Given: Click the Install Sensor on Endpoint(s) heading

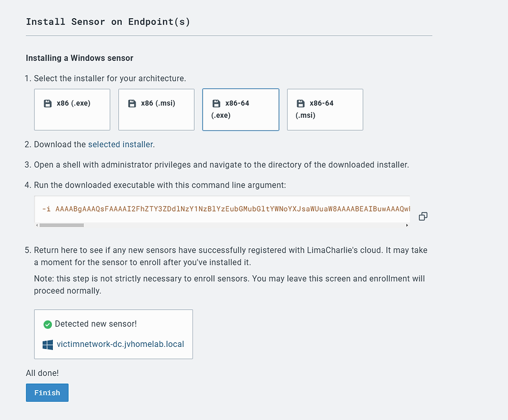Looking at the screenshot, I should (x=108, y=22).
